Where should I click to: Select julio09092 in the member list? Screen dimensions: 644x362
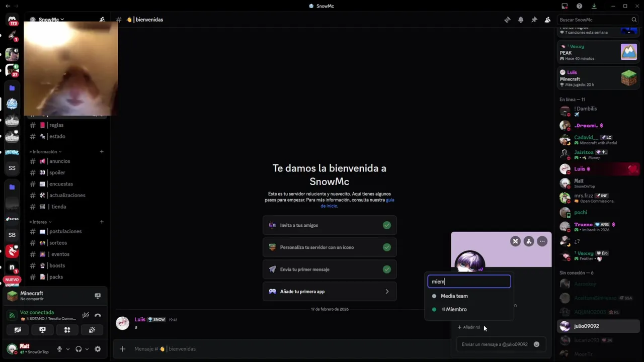click(599, 326)
